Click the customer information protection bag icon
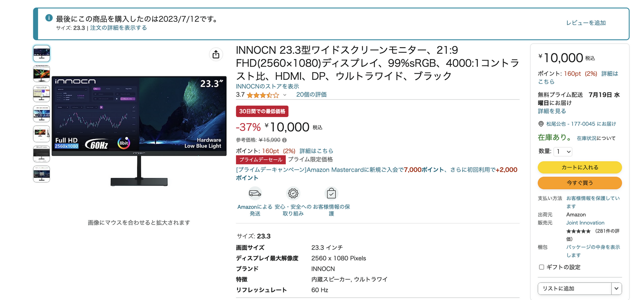 coord(331,193)
